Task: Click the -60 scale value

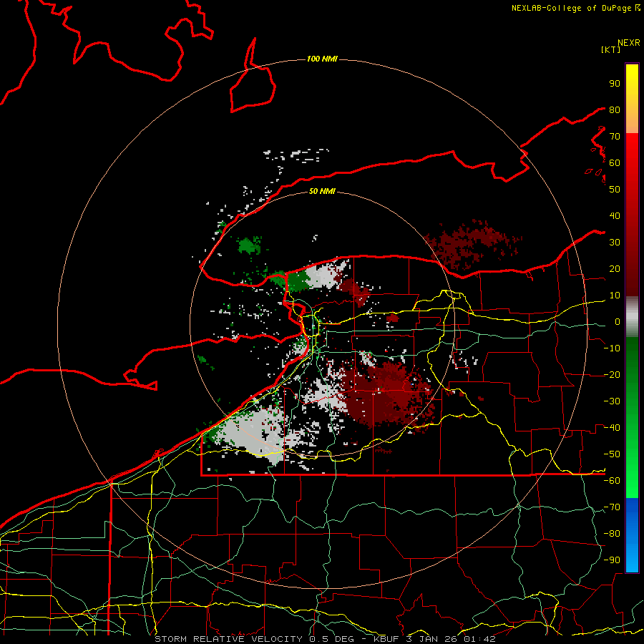Action: point(612,481)
